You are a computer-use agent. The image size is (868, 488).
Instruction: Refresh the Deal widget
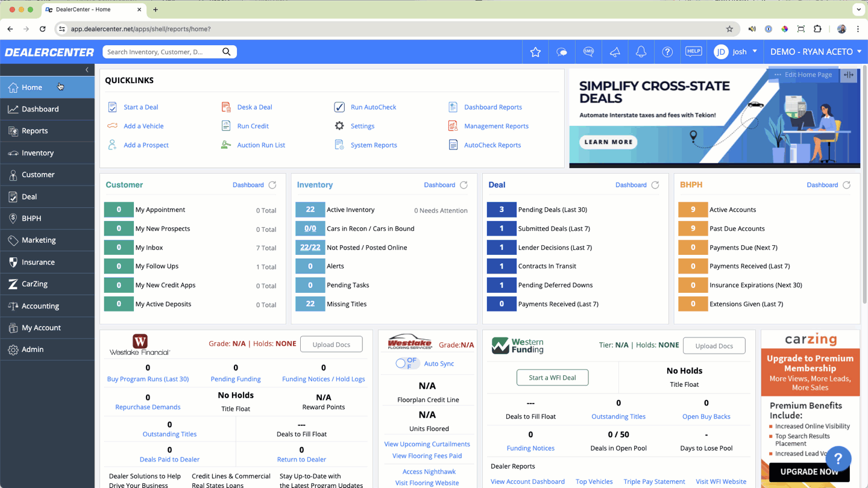(x=655, y=185)
